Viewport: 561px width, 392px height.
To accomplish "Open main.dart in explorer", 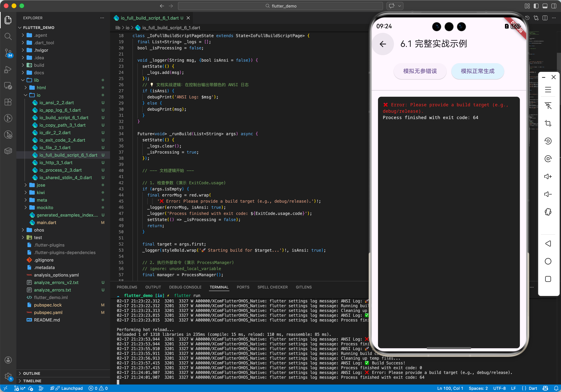I will pyautogui.click(x=46, y=222).
